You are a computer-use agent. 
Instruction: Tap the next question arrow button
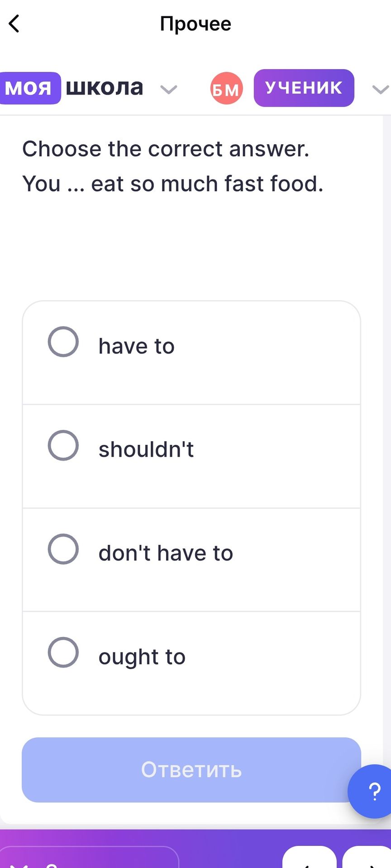367,858
